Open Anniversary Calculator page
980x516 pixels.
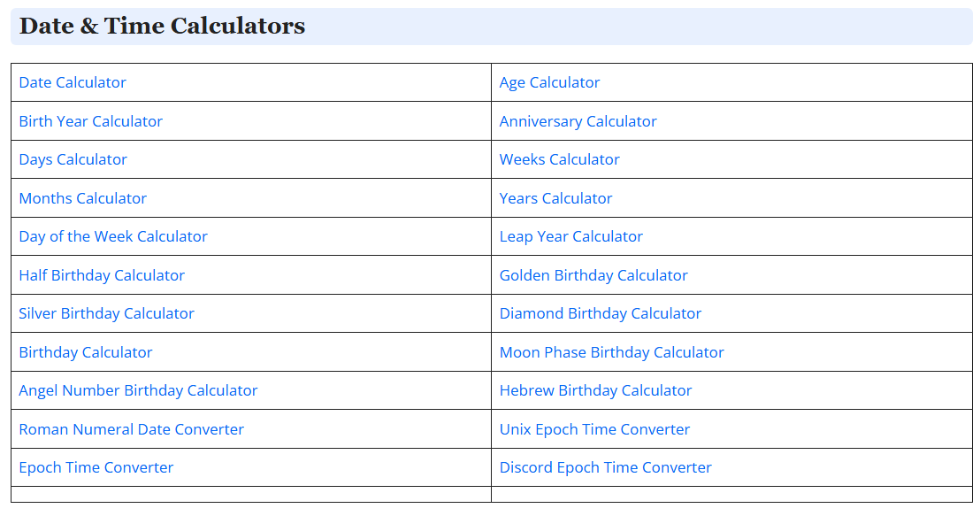point(578,121)
